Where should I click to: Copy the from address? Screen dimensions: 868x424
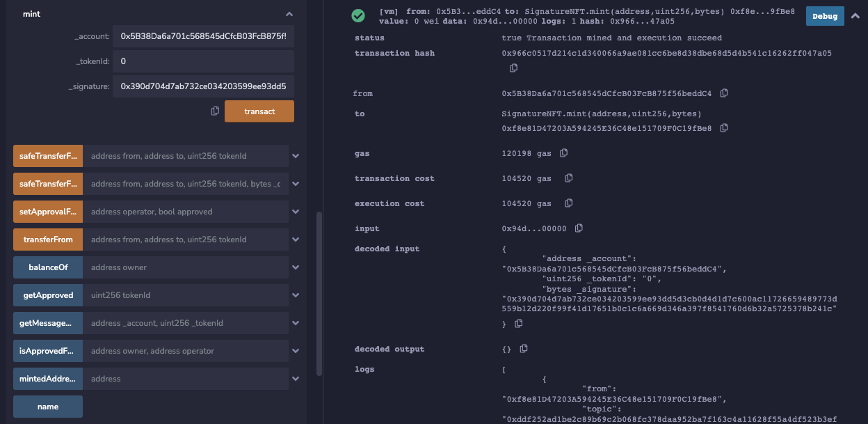point(724,93)
